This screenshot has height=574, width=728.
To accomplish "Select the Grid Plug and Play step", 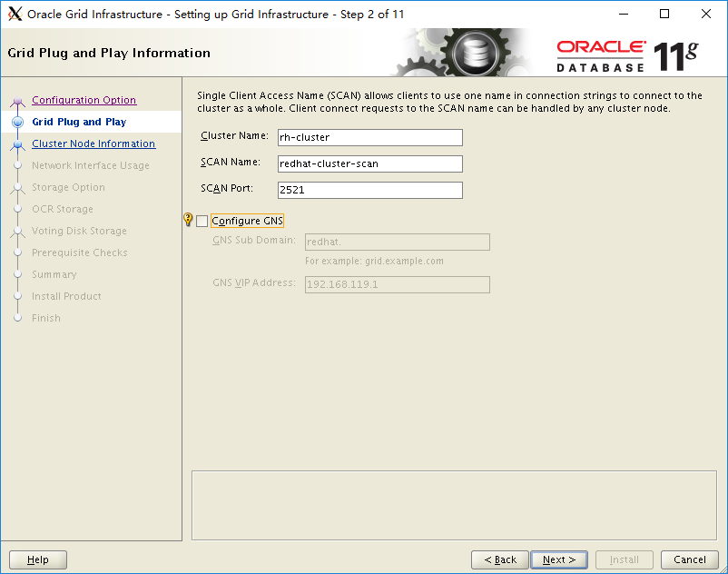I will pyautogui.click(x=79, y=122).
